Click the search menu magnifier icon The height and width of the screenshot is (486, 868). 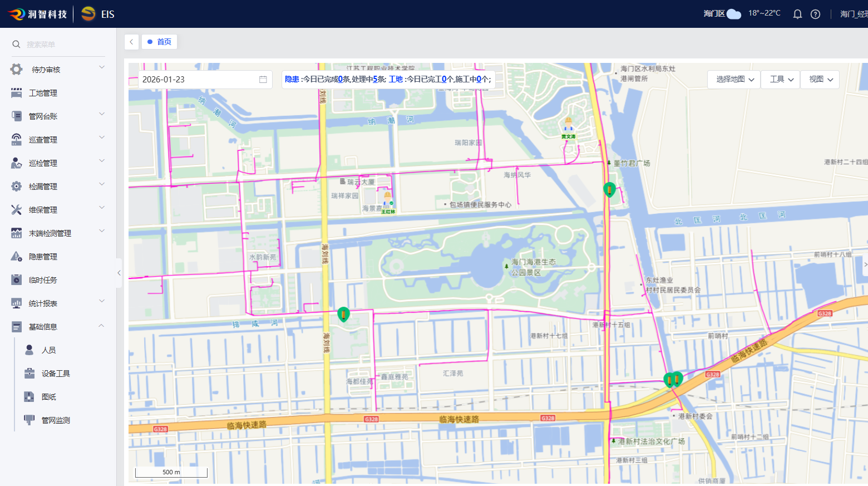click(x=16, y=45)
